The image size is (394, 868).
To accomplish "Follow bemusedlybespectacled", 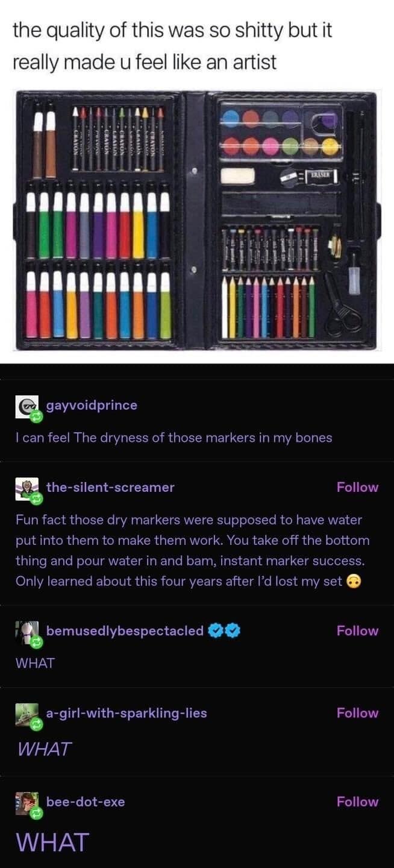I will [357, 631].
